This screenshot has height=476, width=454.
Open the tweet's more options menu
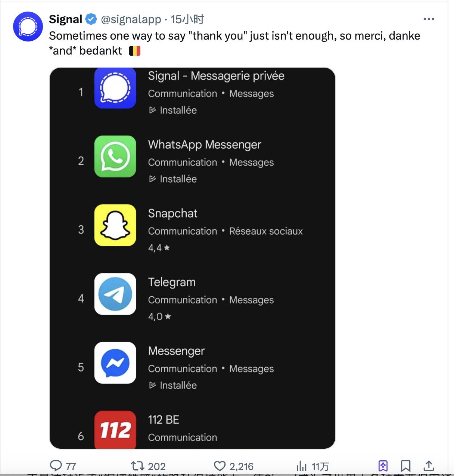[429, 19]
